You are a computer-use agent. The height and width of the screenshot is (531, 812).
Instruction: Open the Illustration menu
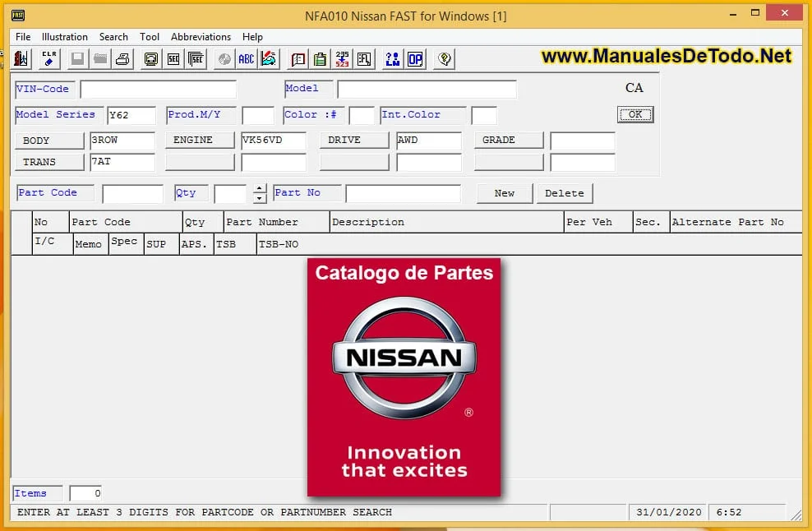[x=65, y=37]
